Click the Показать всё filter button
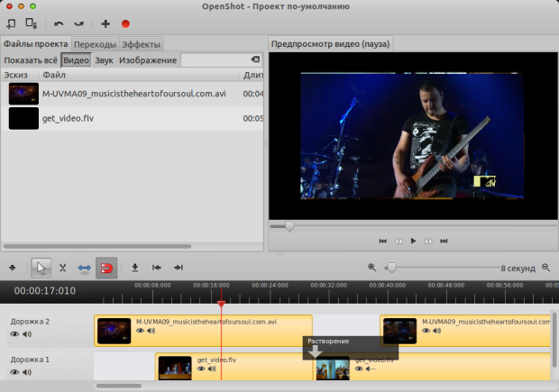This screenshot has width=559, height=392. coord(30,60)
